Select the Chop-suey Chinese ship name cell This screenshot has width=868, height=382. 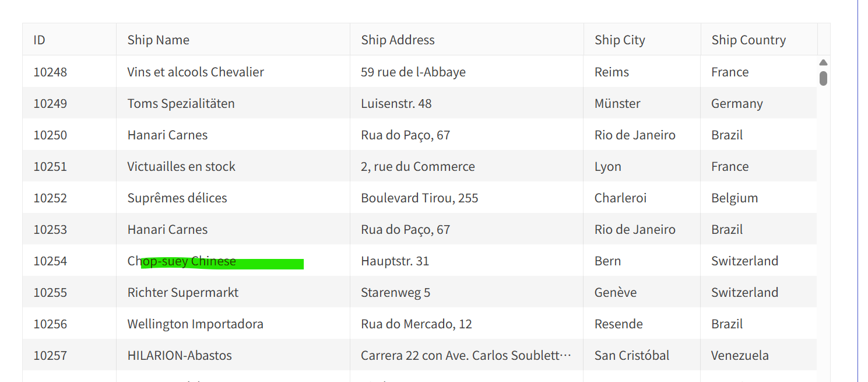(x=182, y=261)
